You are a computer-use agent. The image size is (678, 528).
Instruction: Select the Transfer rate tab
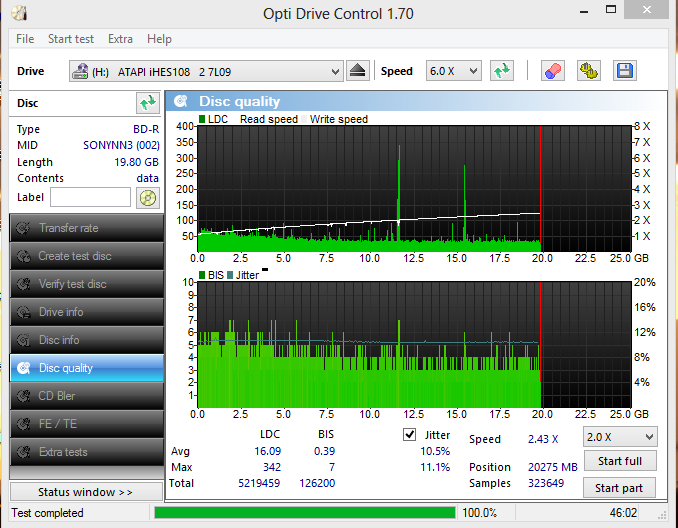pyautogui.click(x=87, y=228)
